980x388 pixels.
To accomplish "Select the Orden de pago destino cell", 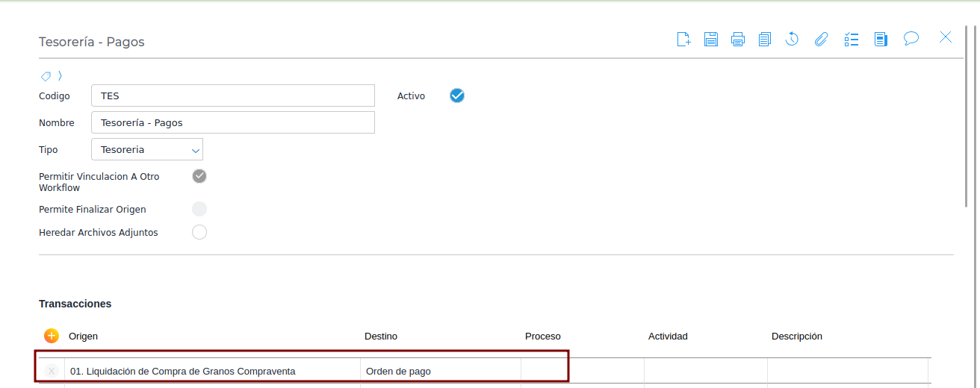I will pos(441,371).
